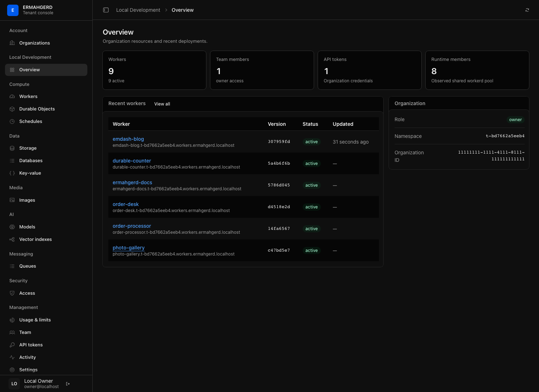This screenshot has width=539, height=392.
Task: Click the Key-value braces icon
Action: pos(12,173)
